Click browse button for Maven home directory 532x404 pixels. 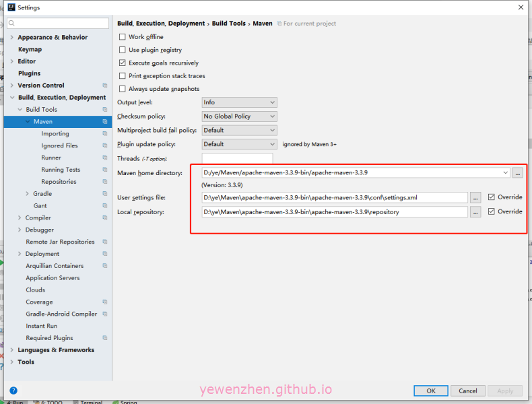[x=517, y=172]
